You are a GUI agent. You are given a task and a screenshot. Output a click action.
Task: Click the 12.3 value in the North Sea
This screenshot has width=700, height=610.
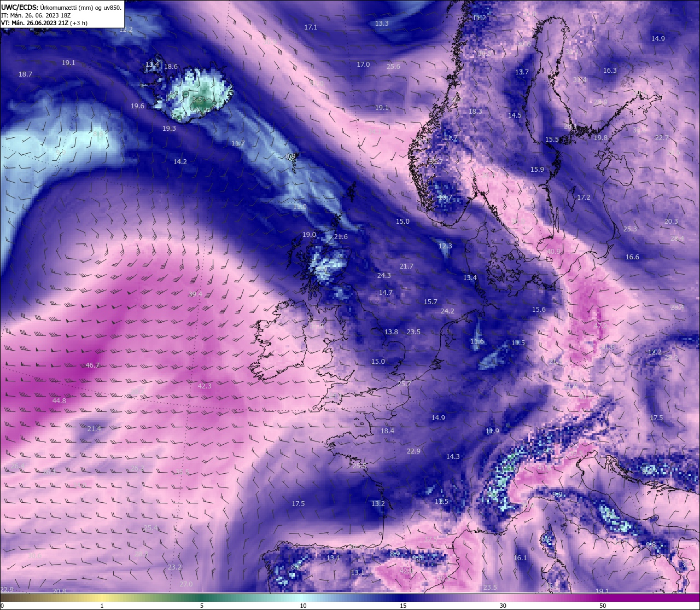tap(445, 246)
